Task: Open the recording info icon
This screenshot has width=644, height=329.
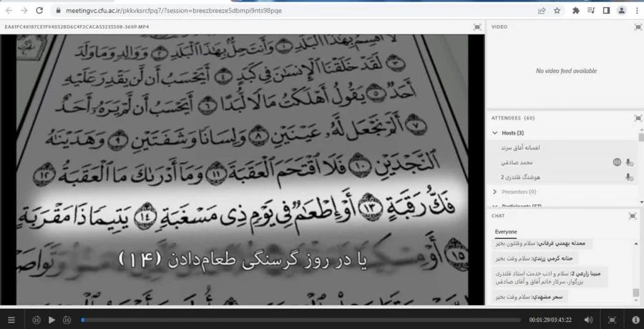Action: tap(635, 320)
